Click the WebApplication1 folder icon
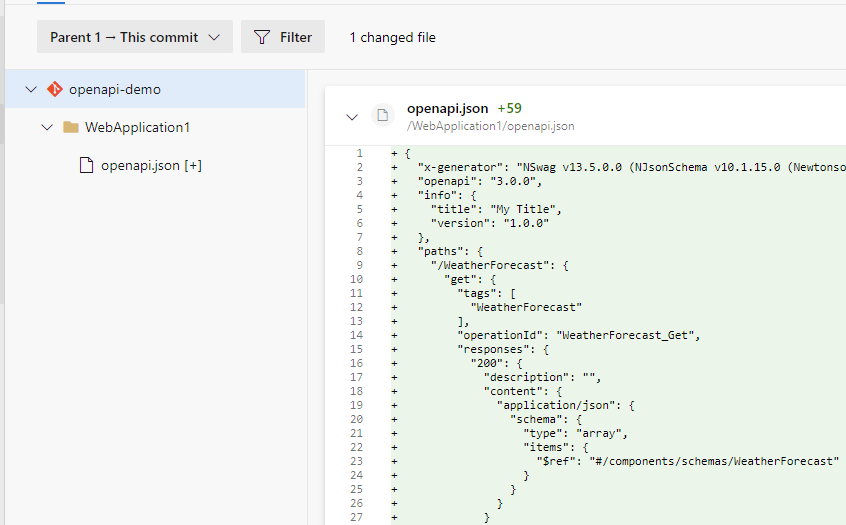This screenshot has width=846, height=525. point(71,127)
